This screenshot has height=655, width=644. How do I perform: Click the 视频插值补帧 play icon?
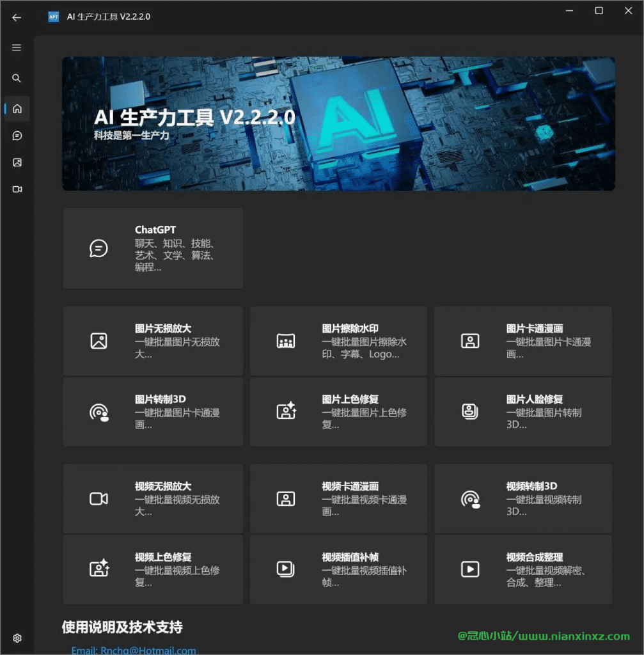pyautogui.click(x=286, y=569)
